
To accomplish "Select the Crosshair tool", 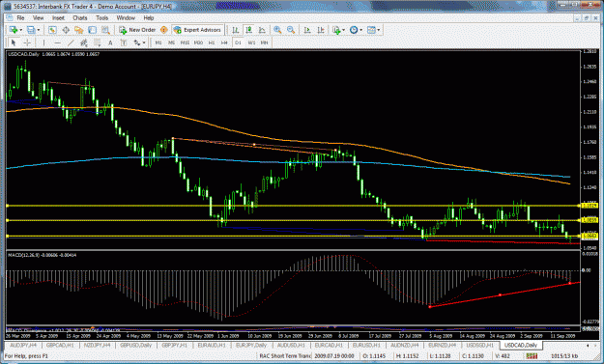I will pyautogui.click(x=27, y=42).
